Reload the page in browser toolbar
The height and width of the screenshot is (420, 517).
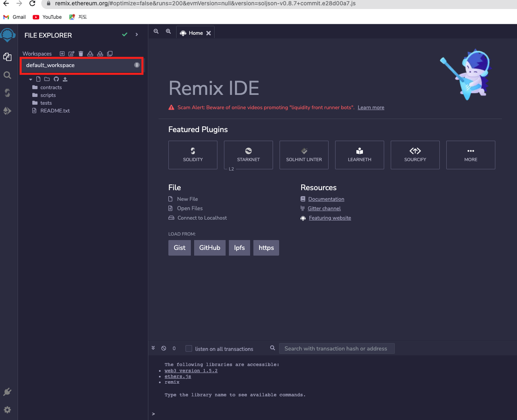[32, 4]
